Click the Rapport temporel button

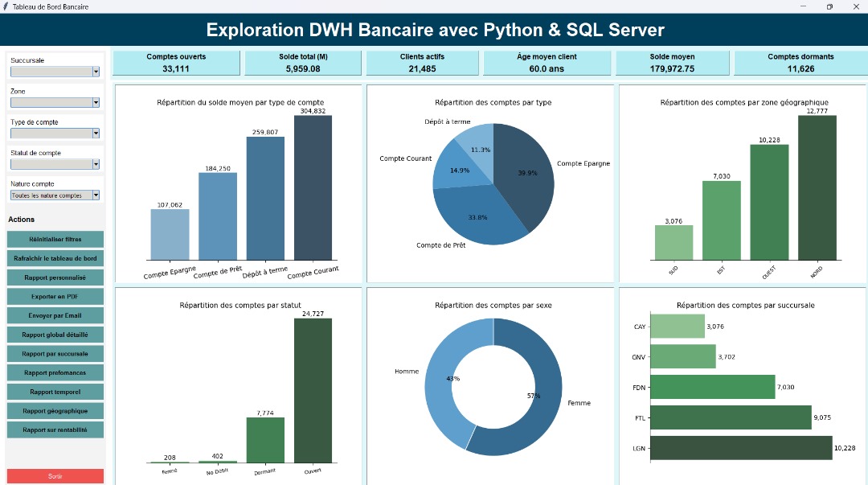point(55,392)
